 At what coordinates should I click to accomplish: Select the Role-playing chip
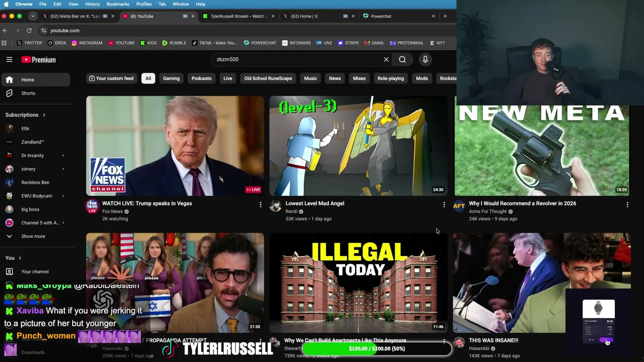click(x=390, y=78)
